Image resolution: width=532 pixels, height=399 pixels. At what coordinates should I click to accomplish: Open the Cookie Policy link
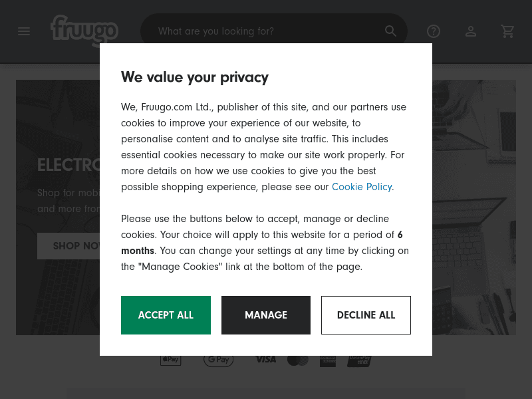(x=361, y=187)
